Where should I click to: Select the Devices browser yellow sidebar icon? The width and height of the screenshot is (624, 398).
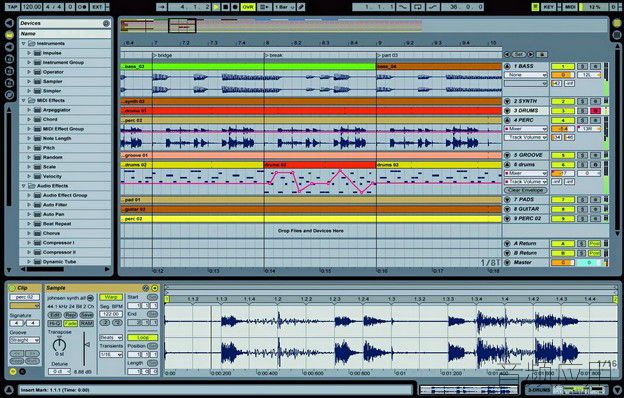coord(9,35)
